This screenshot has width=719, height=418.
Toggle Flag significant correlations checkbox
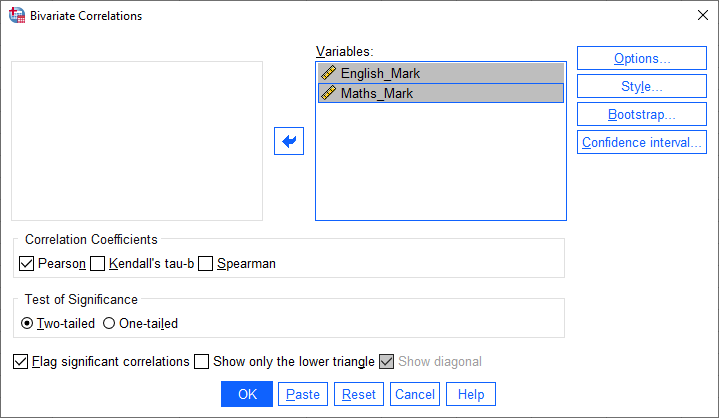pos(21,362)
